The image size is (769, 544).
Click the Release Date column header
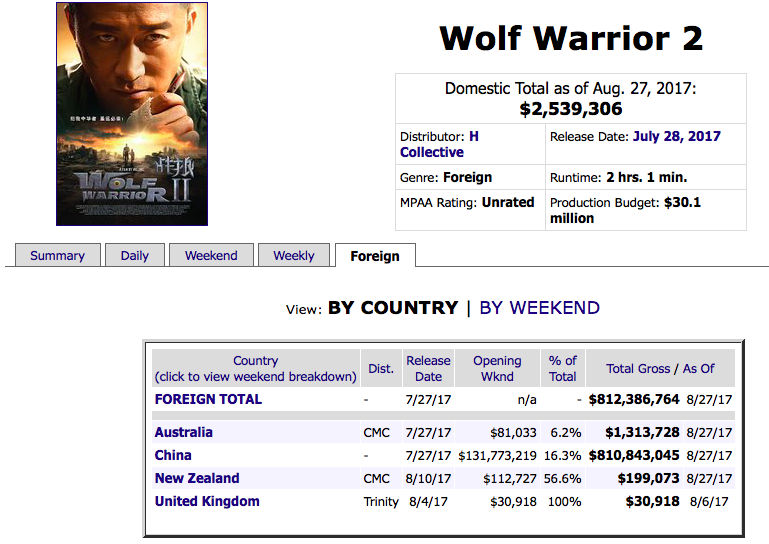coord(428,368)
